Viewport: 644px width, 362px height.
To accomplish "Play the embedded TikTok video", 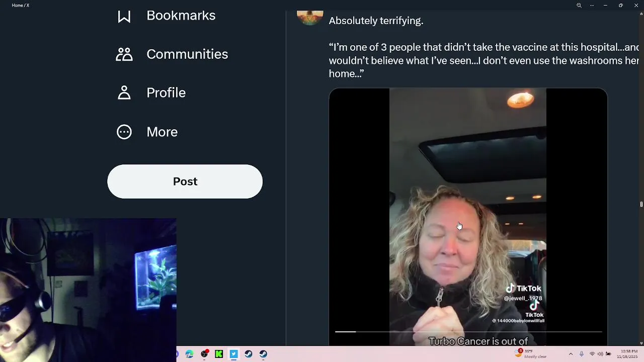I will 468,217.
